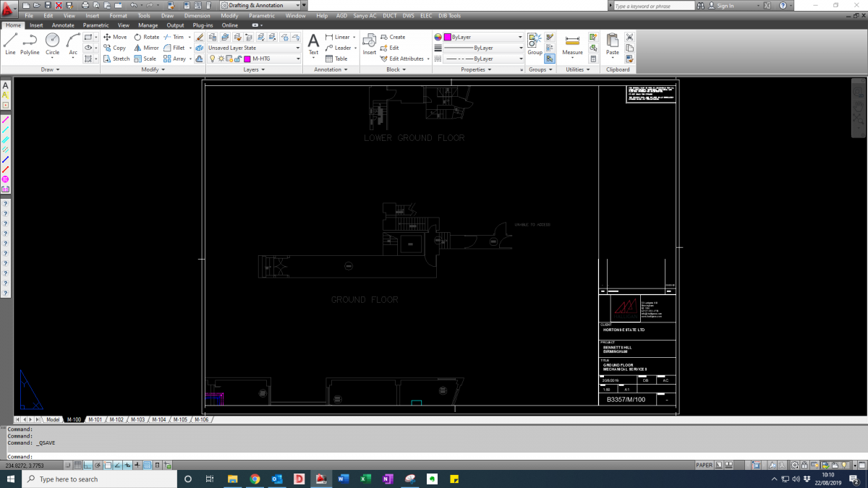Open the Unsaved Layer State dropdown
868x488 pixels.
click(254, 48)
